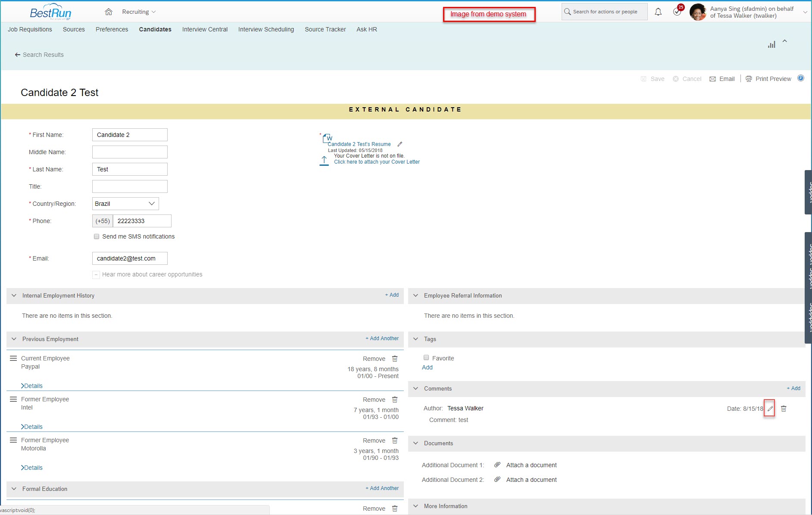Collapse the Previous Employment section
Screen dimensions: 812x515
14,339
